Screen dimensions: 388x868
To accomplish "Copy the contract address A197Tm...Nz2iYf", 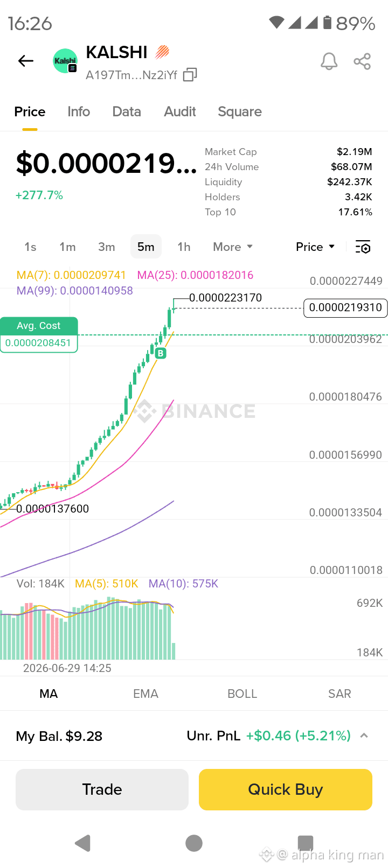I will pos(190,75).
